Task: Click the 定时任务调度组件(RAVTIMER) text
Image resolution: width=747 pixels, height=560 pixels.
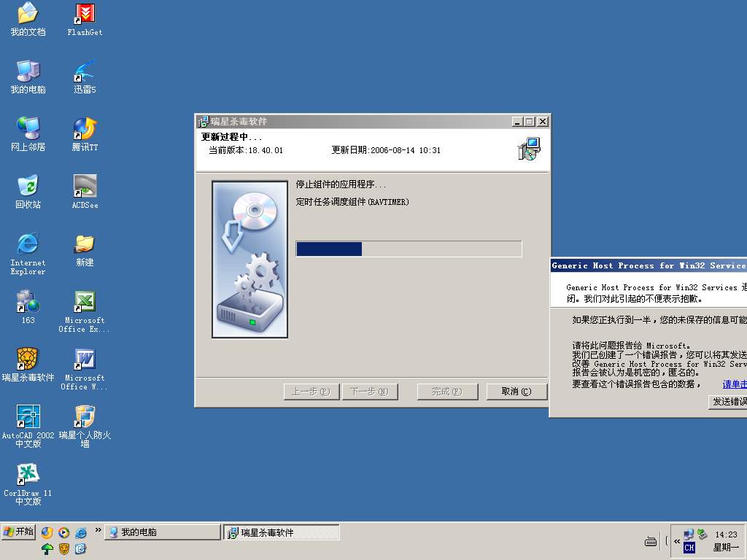Action: coord(352,202)
